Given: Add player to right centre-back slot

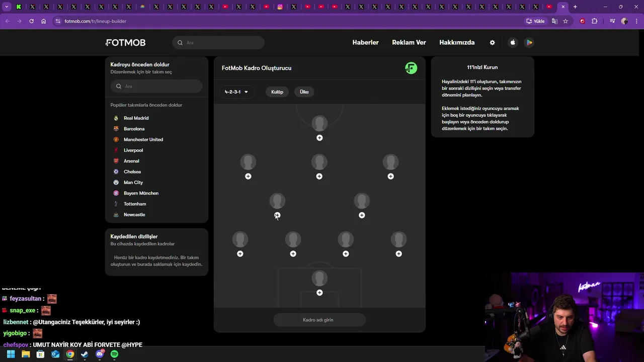Looking at the screenshot, I should [346, 254].
